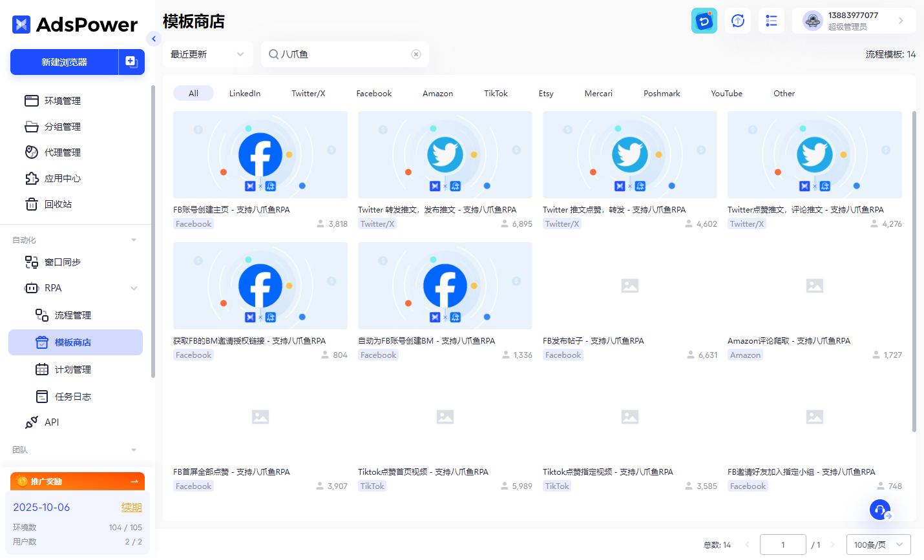Screen dimensions: 924x560
Task: Open FB账号创建主页 template thumbnail
Action: [260, 154]
